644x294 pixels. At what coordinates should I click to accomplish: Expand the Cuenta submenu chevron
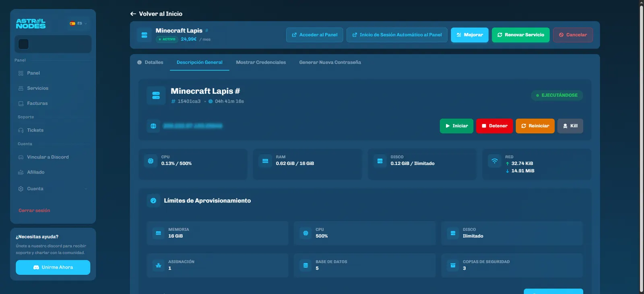[x=86, y=189]
